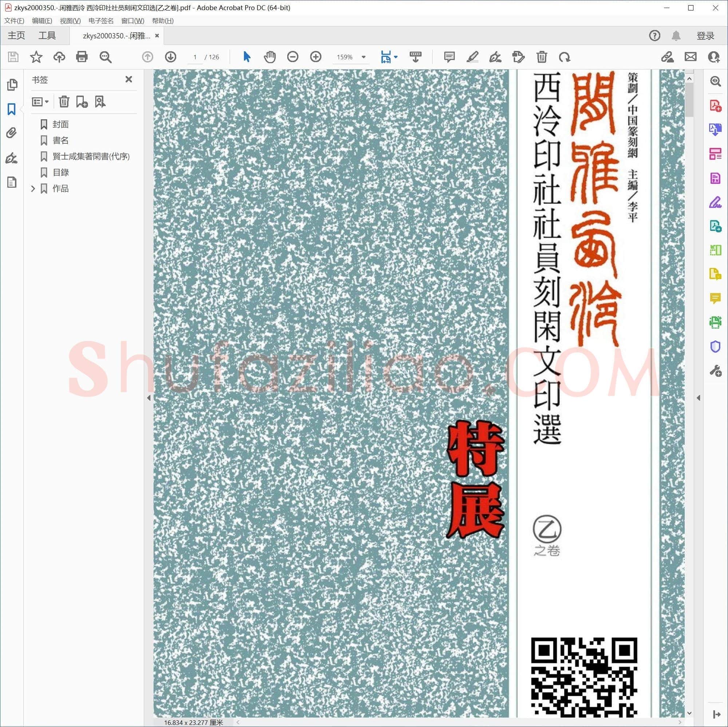This screenshot has width=728, height=727.
Task: Add a sticky note comment
Action: [449, 57]
